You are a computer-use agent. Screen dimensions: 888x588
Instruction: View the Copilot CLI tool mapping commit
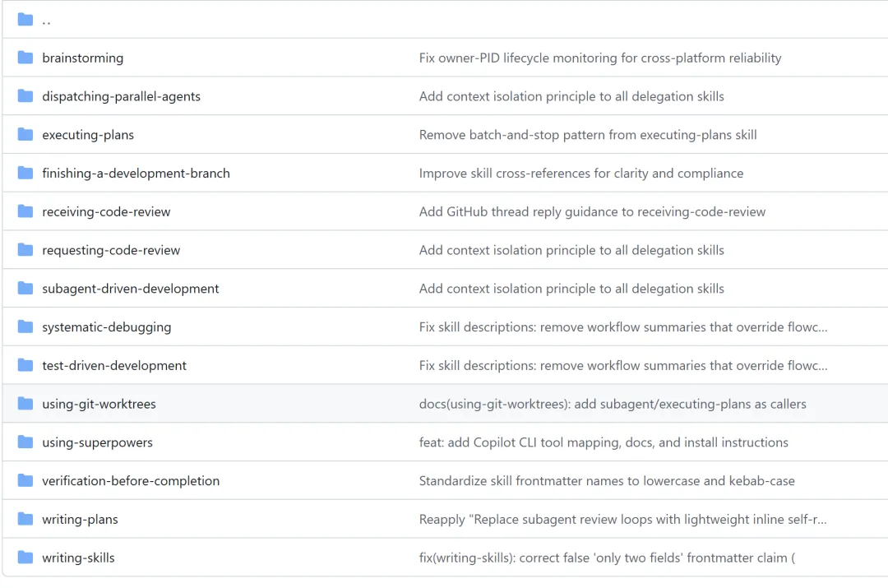click(x=603, y=442)
